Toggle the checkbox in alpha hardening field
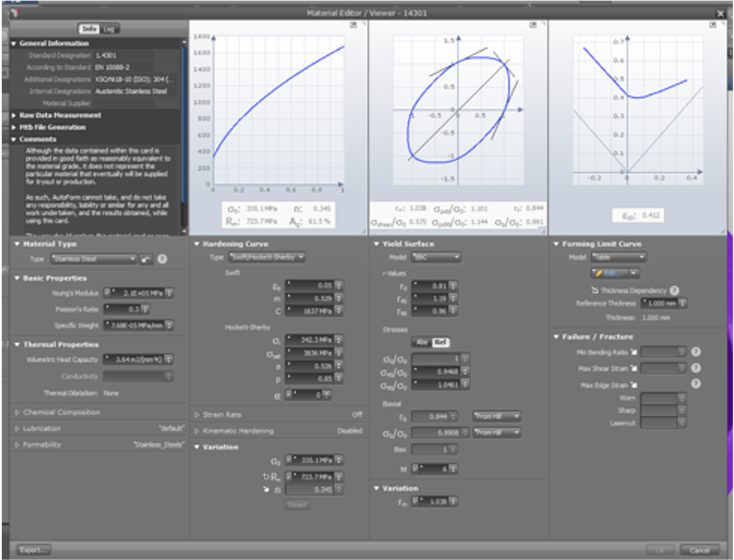This screenshot has width=734, height=560. 289,395
